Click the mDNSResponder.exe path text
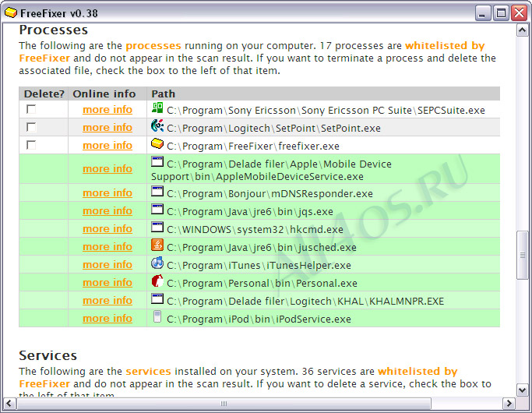The height and width of the screenshot is (413, 532). point(270,194)
